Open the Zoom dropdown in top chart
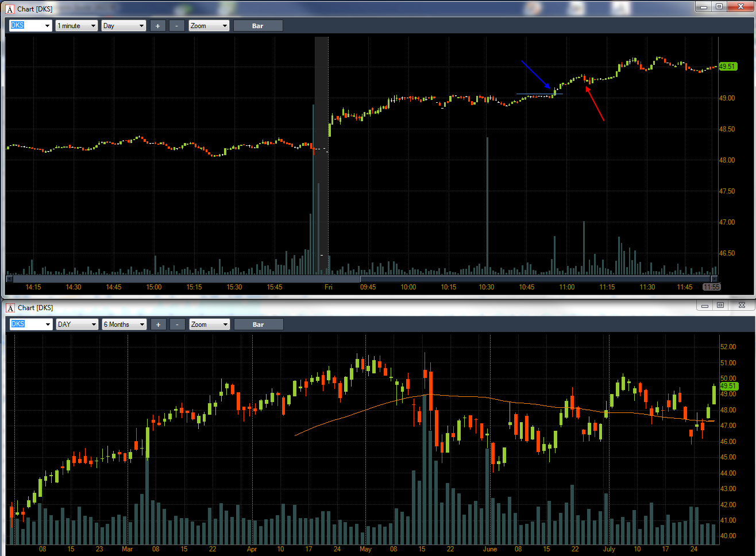This screenshot has width=756, height=556. [209, 26]
